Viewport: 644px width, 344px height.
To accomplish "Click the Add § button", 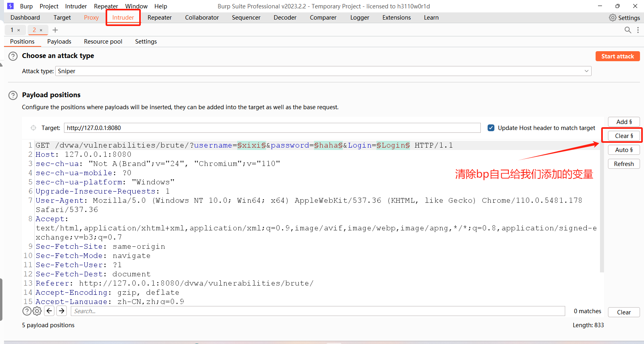I will tap(624, 122).
